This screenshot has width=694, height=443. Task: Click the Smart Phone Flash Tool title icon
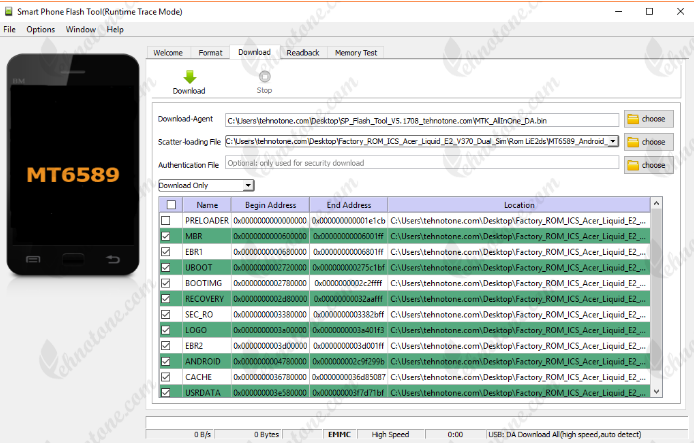(x=8, y=10)
